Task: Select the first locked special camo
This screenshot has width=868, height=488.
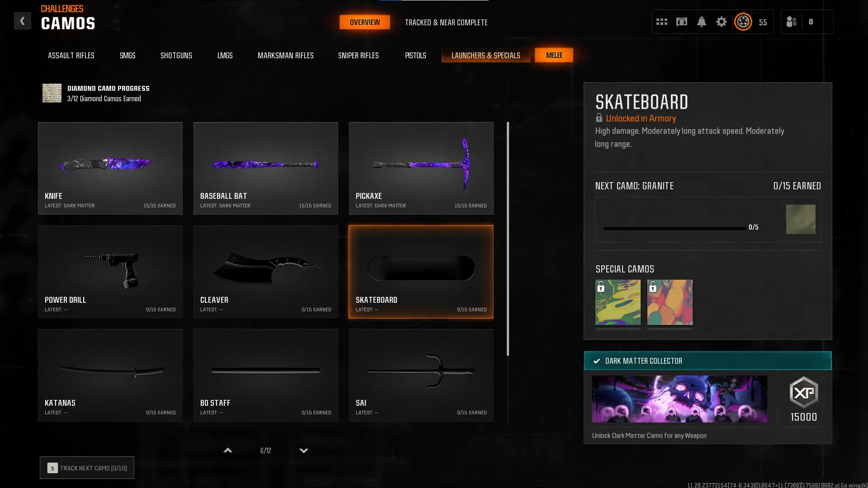Action: (x=618, y=302)
